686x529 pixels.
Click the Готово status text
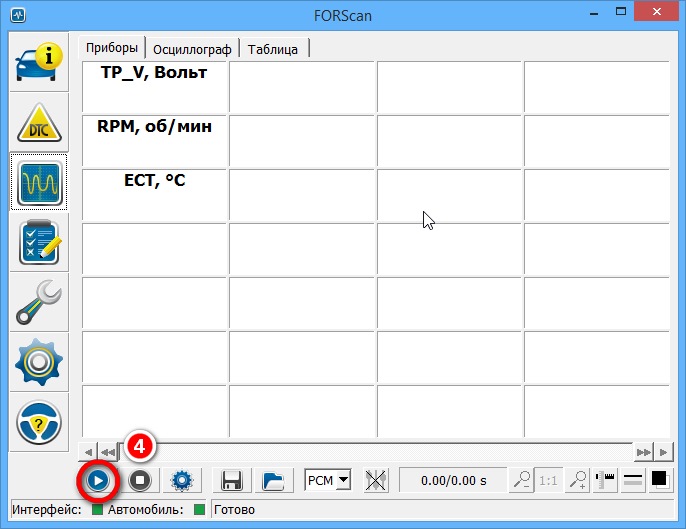point(234,510)
